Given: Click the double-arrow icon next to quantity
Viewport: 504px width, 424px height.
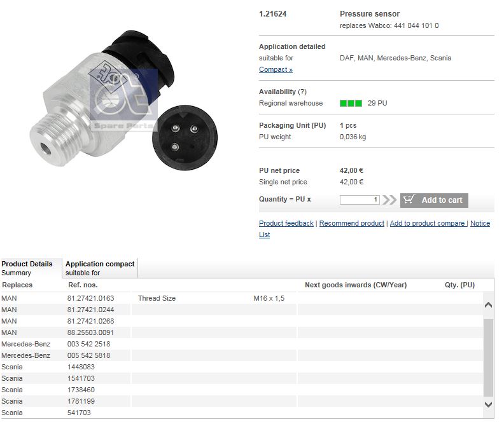Looking at the screenshot, I should pyautogui.click(x=389, y=200).
